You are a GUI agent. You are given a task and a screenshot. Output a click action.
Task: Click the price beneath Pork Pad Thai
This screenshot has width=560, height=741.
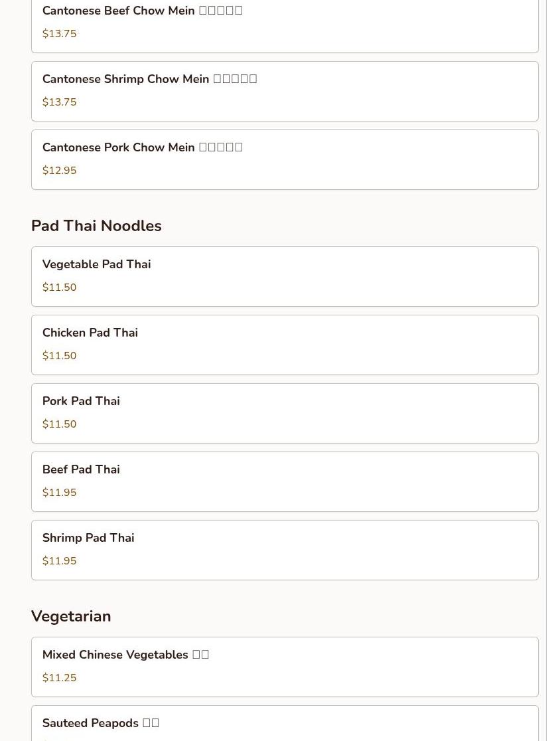[59, 424]
